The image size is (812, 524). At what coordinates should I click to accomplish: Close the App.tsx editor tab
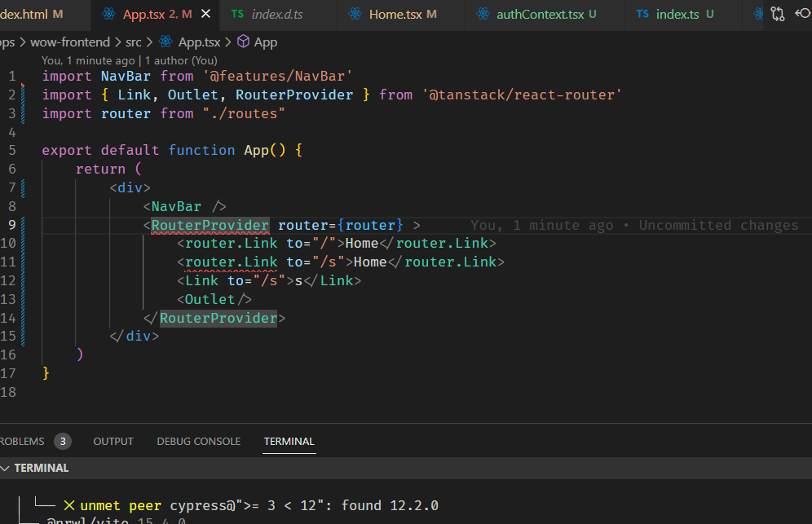click(x=206, y=14)
